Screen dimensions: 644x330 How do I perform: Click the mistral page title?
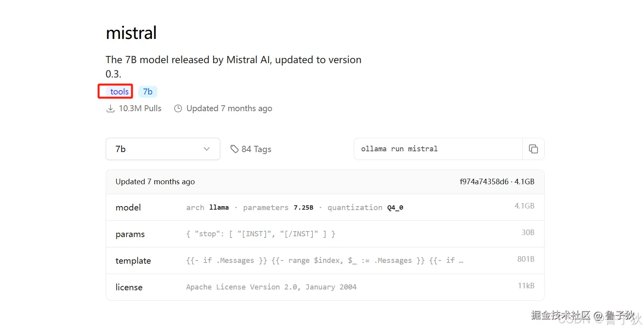pos(131,33)
